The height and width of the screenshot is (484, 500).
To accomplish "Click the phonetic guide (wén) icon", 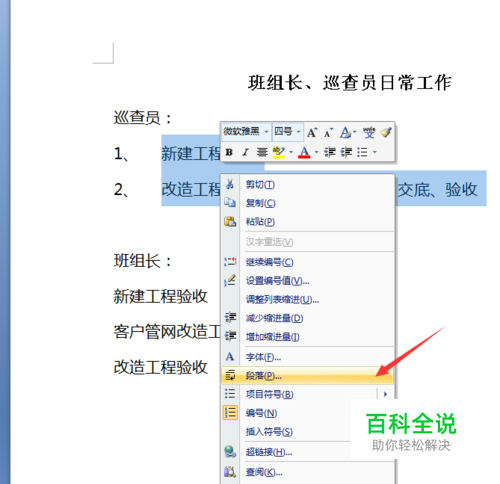I will (369, 132).
